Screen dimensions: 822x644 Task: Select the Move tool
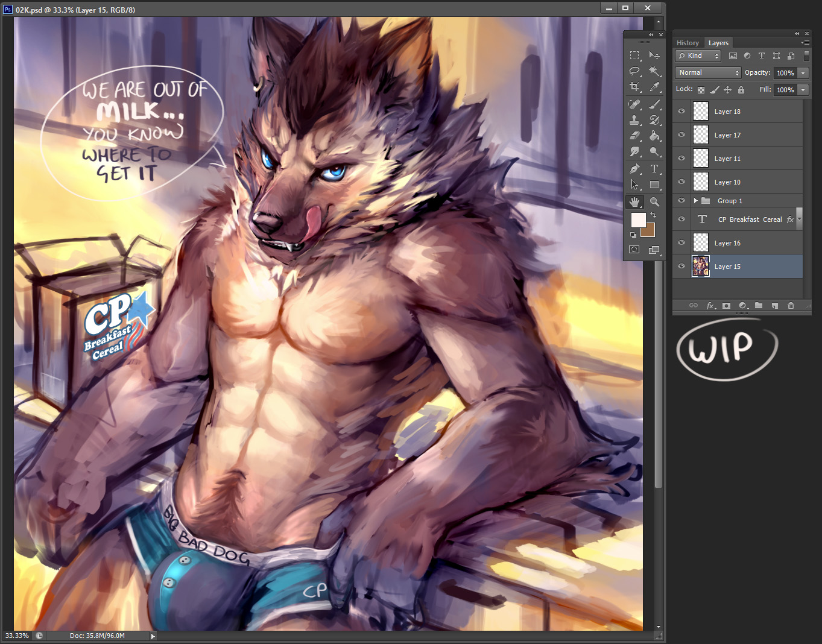pyautogui.click(x=654, y=55)
